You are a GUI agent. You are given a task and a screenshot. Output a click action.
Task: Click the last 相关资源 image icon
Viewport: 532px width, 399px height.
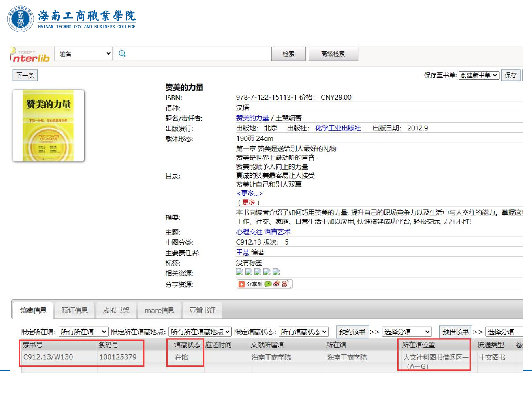pyautogui.click(x=276, y=272)
